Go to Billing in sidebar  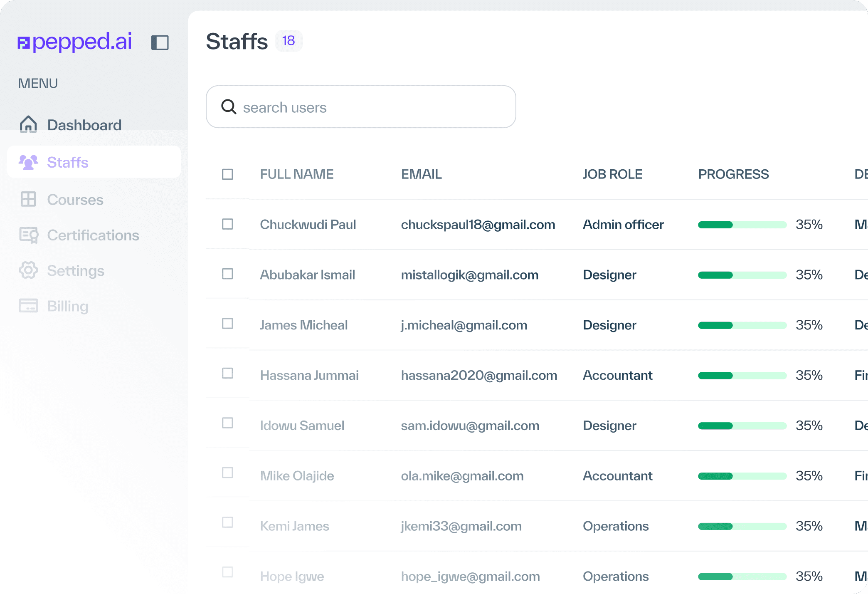pyautogui.click(x=68, y=306)
